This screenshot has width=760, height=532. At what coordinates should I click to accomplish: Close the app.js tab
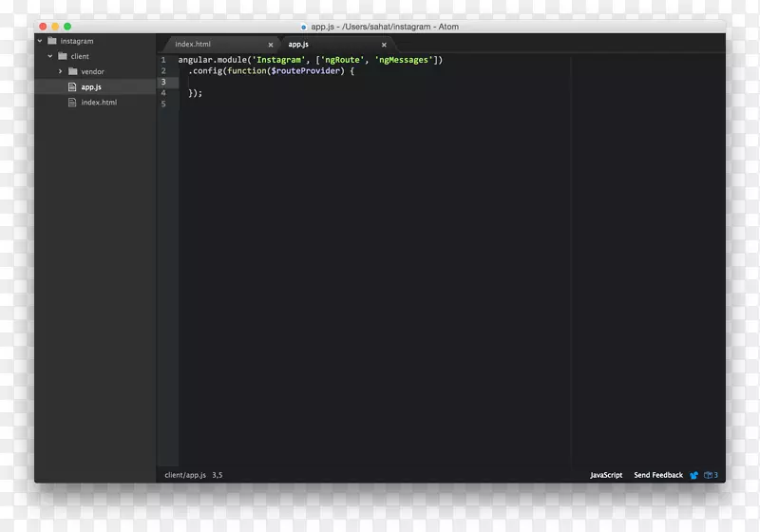(384, 45)
